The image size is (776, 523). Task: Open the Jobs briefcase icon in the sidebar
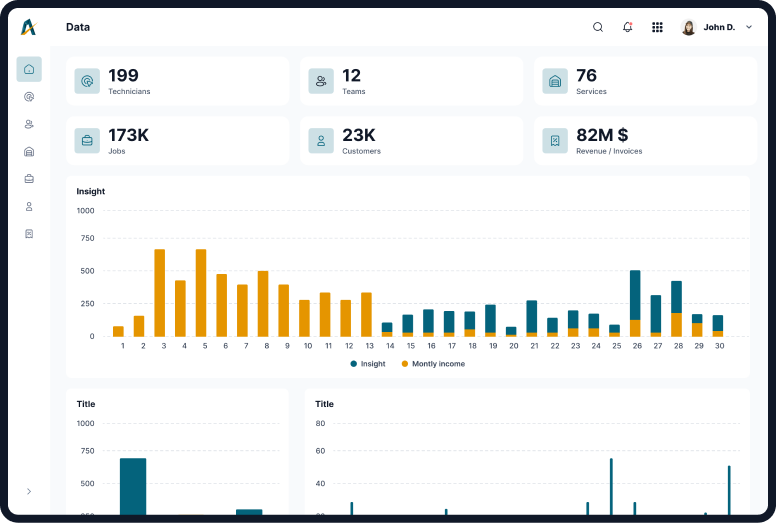[x=29, y=179]
